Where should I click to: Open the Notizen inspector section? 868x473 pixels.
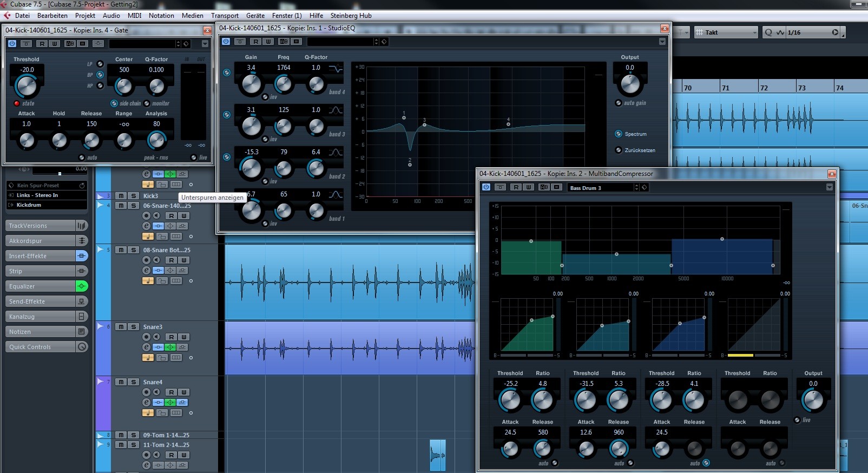pos(40,332)
